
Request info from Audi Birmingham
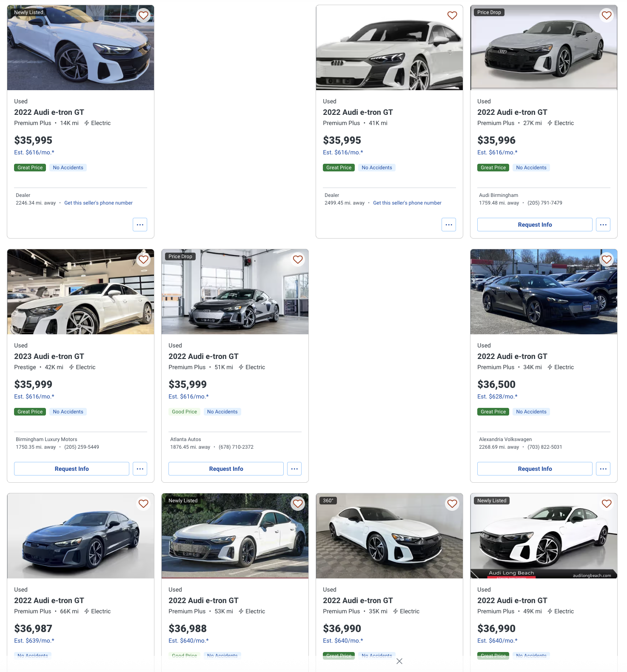tap(535, 225)
